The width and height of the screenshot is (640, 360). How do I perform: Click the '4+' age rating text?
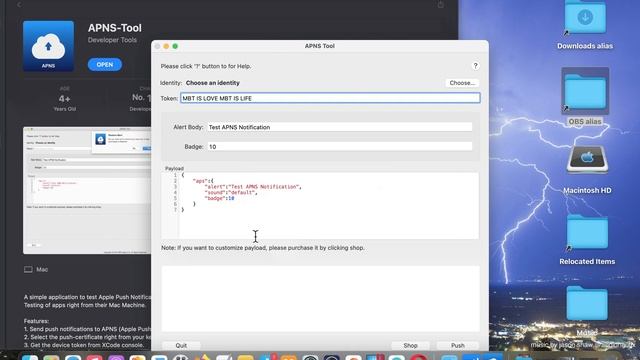tap(64, 99)
